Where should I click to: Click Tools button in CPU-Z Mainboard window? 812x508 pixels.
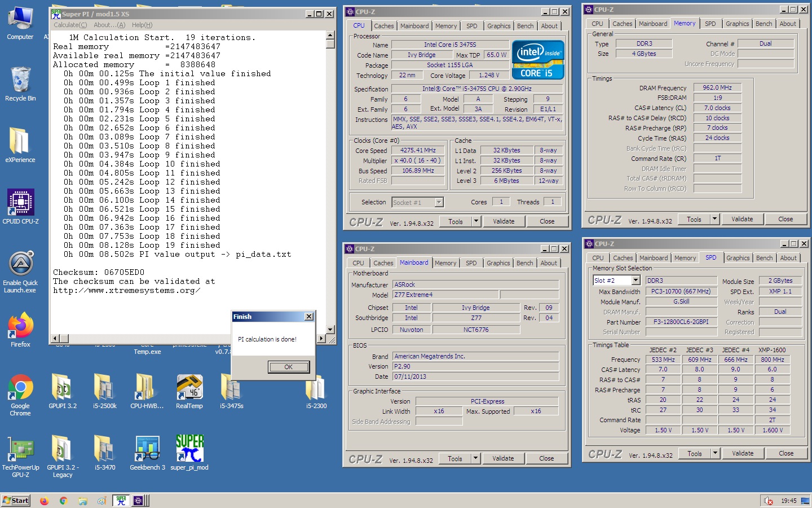pos(455,458)
